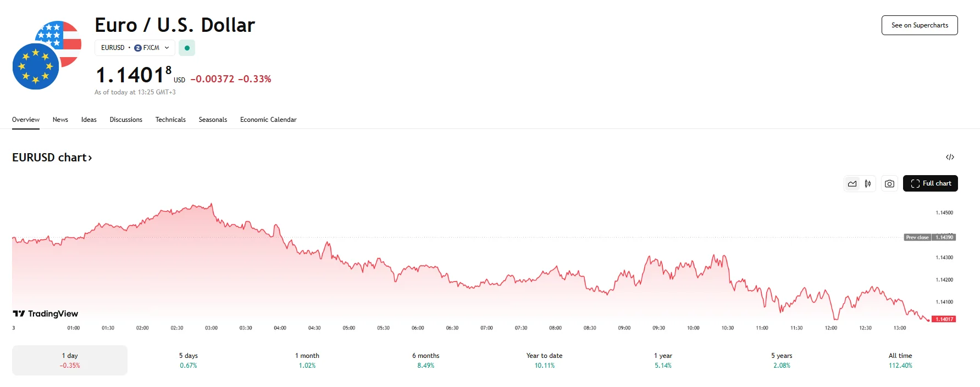Switch to the Technicals tab
This screenshot has width=980, height=387.
[170, 120]
